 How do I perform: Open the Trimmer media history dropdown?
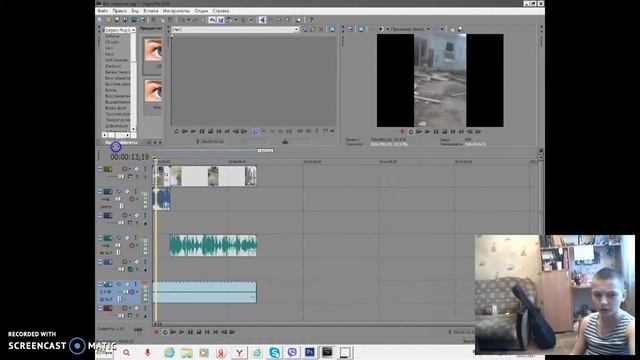296,29
